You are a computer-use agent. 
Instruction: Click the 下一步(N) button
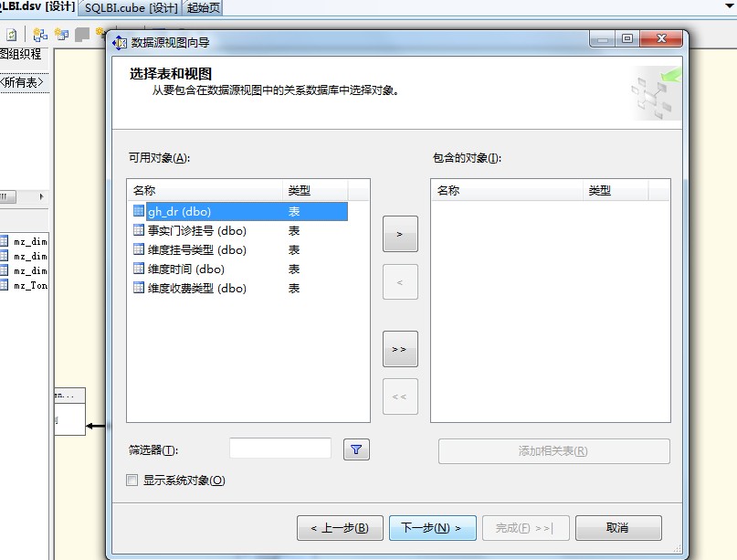click(432, 527)
